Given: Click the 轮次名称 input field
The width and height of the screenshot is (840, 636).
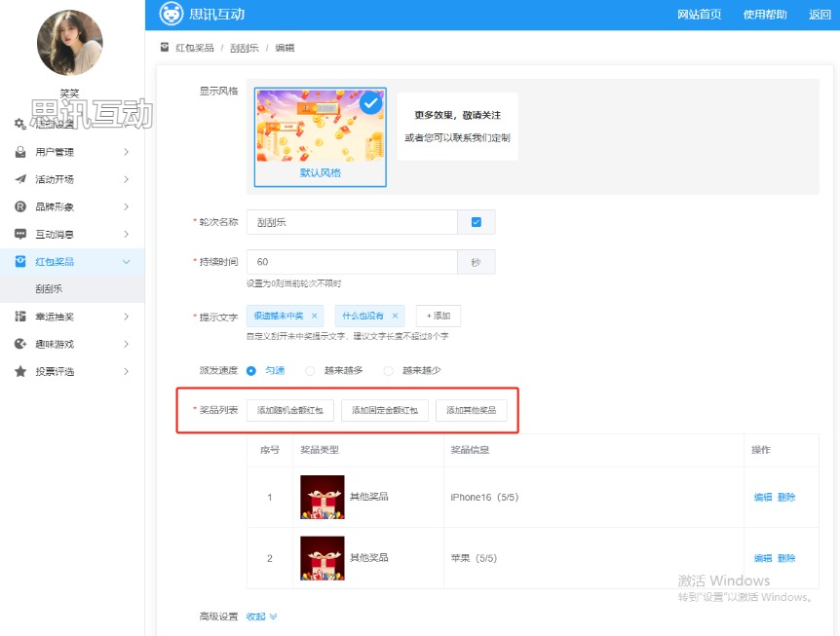Looking at the screenshot, I should pyautogui.click(x=352, y=222).
